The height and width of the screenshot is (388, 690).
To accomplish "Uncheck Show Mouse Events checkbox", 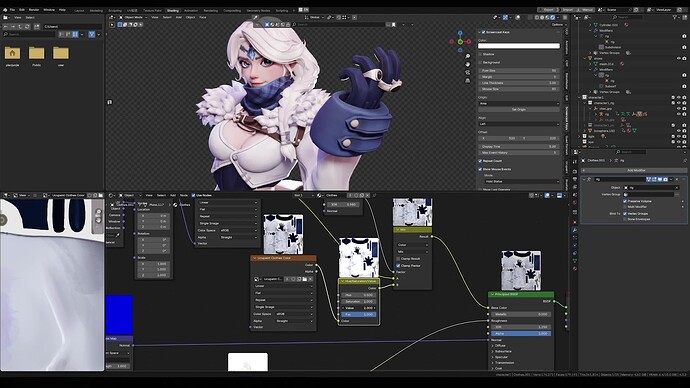I will pyautogui.click(x=480, y=169).
